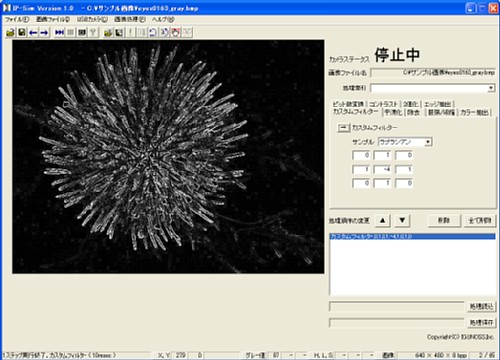Click the filtered sea urchin image view
Screen dimensions: 500x360
pyautogui.click(x=168, y=157)
